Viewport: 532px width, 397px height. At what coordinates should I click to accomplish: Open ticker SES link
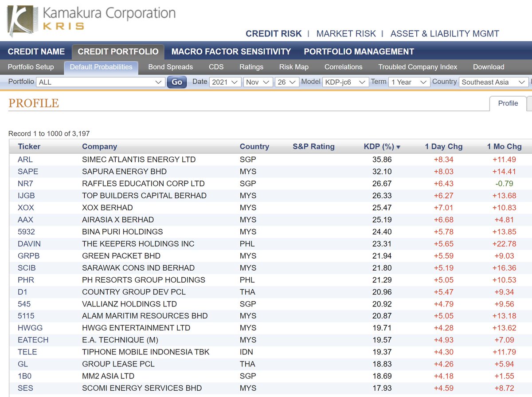(x=25, y=388)
